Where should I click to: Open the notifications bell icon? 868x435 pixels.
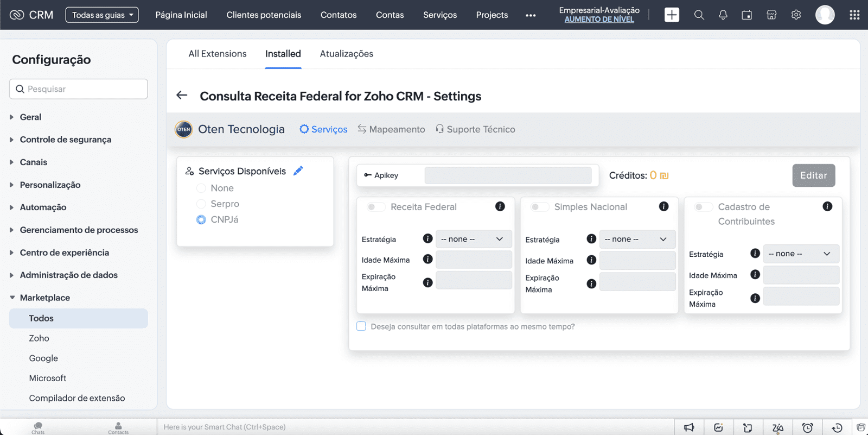click(x=723, y=15)
